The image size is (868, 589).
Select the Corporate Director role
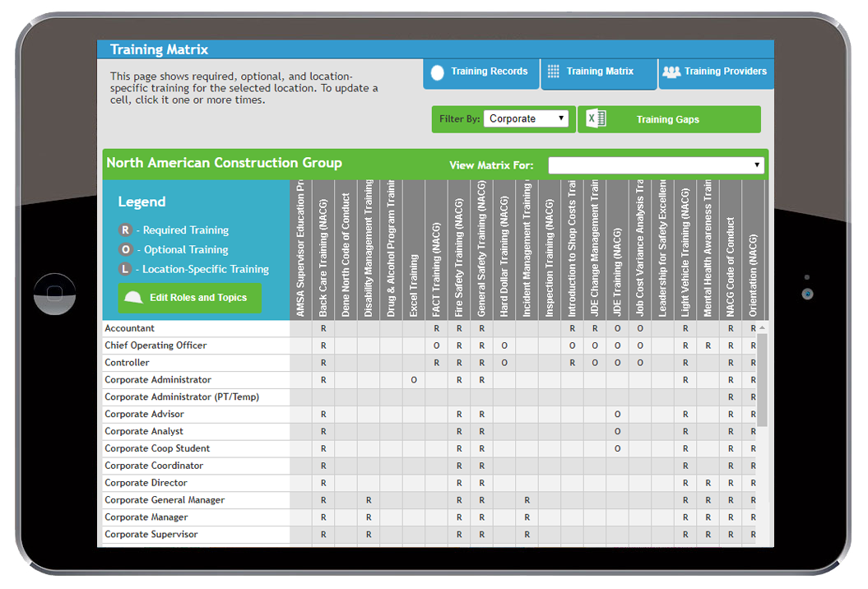(196, 483)
